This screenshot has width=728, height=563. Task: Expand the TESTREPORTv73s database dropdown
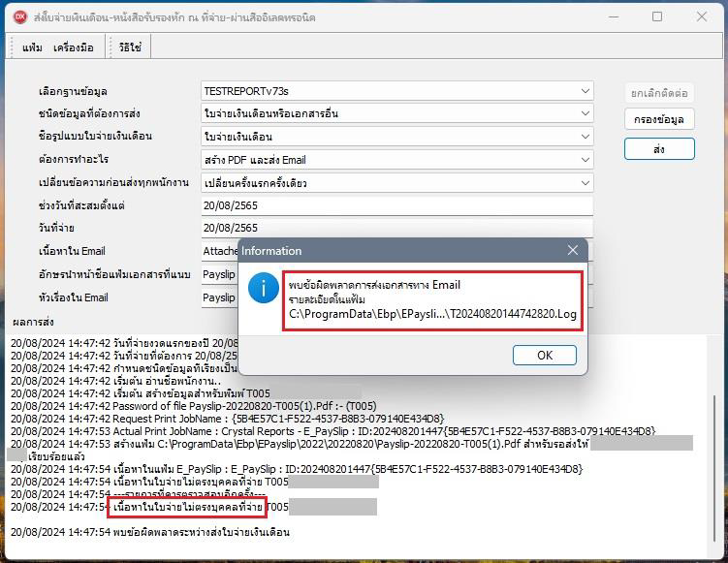(585, 91)
